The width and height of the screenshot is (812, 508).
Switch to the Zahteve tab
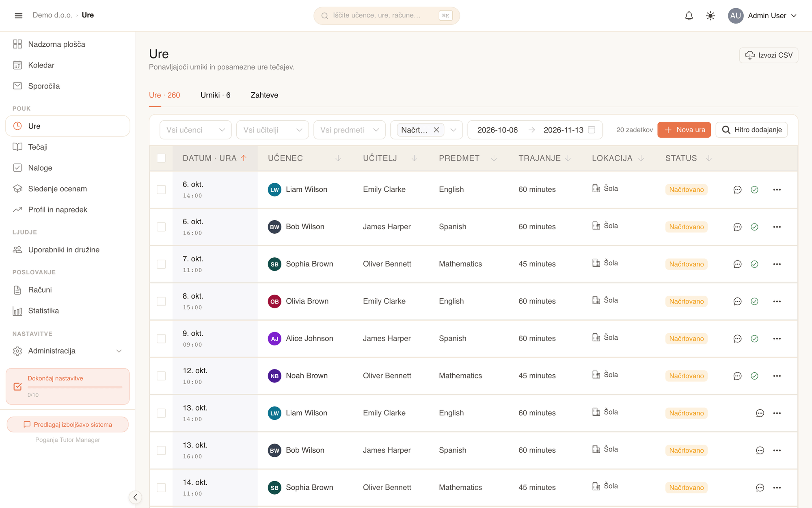click(x=264, y=95)
